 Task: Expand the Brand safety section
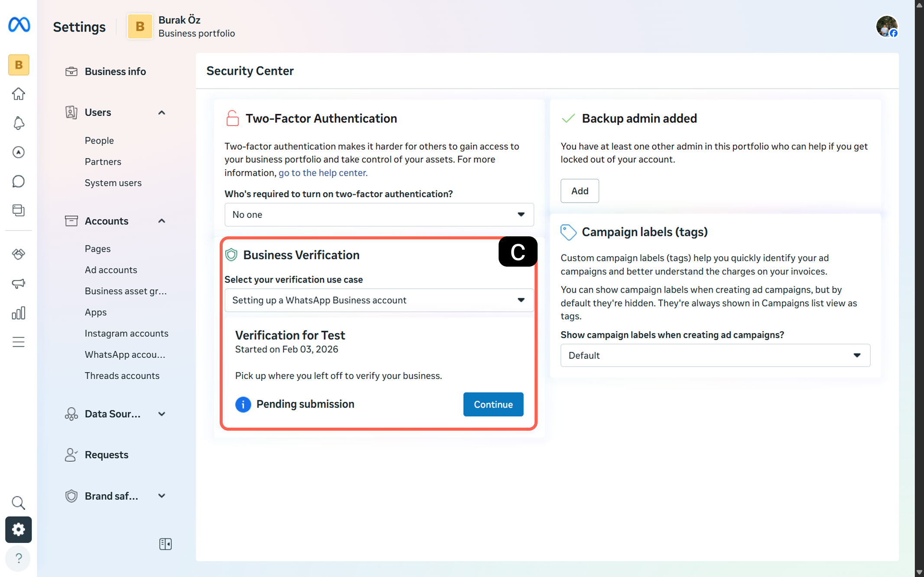(x=162, y=496)
